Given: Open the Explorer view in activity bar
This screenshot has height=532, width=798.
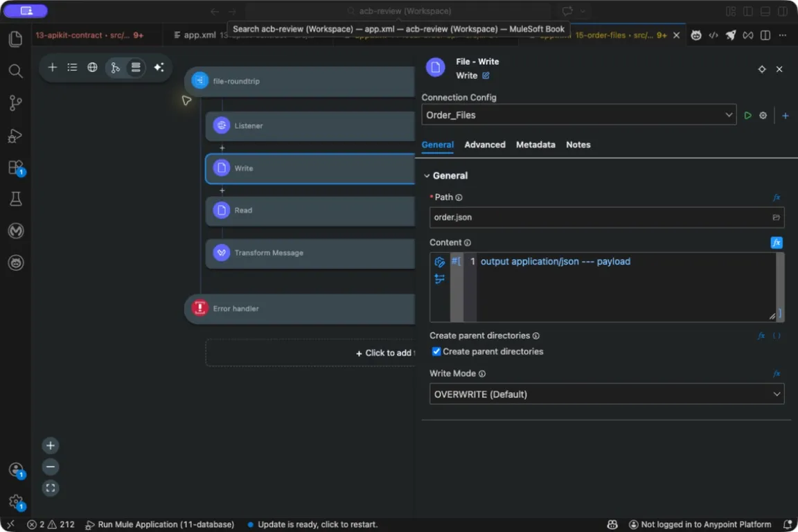Looking at the screenshot, I should (x=16, y=39).
